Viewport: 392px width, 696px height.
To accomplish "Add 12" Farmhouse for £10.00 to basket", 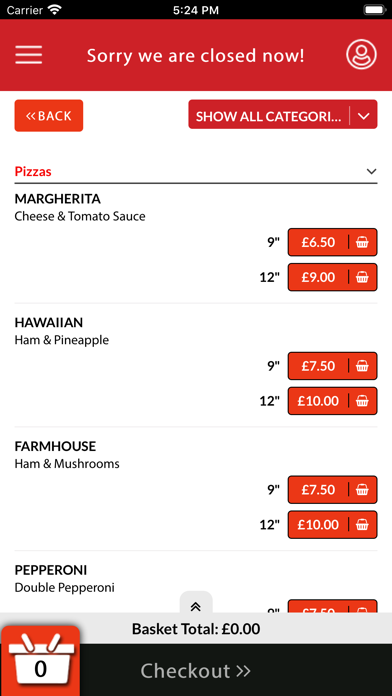I will [x=333, y=525].
